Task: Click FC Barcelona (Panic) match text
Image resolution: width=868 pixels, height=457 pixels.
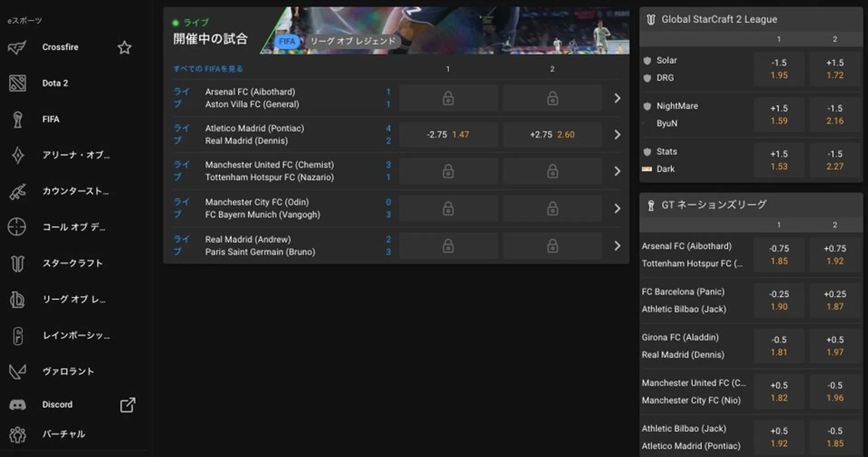Action: click(683, 292)
